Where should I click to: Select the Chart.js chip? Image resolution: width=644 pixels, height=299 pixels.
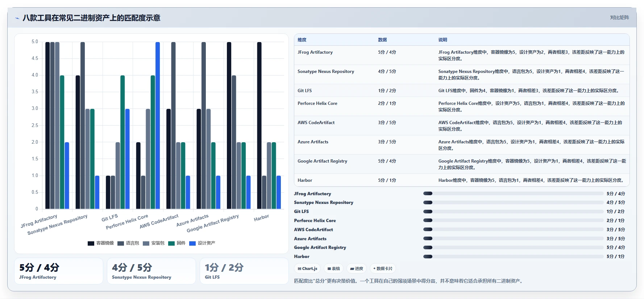click(x=307, y=269)
